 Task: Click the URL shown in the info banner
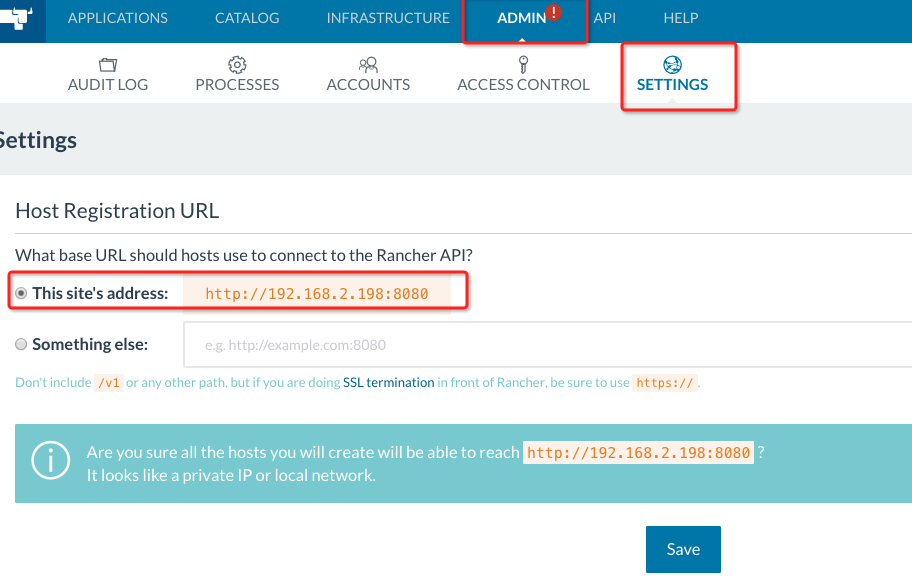638,453
